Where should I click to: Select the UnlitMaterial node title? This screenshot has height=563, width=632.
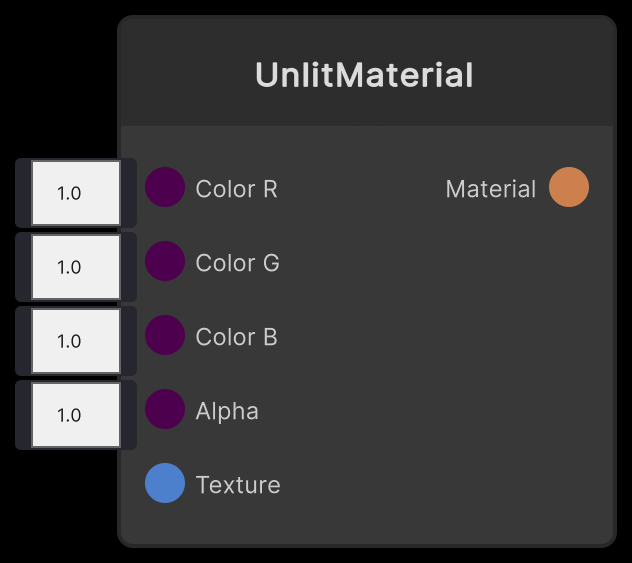[x=364, y=76]
